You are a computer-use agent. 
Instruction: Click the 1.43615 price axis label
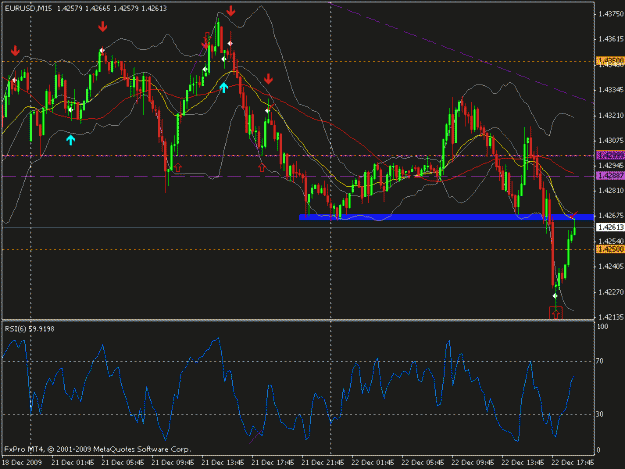tap(611, 39)
